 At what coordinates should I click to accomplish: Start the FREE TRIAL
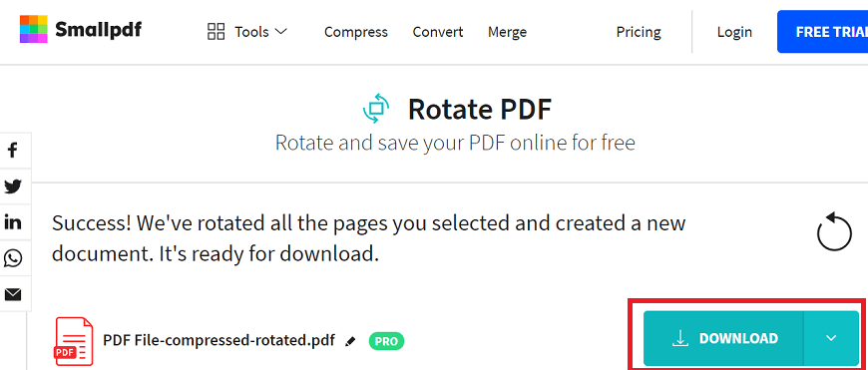[x=823, y=32]
